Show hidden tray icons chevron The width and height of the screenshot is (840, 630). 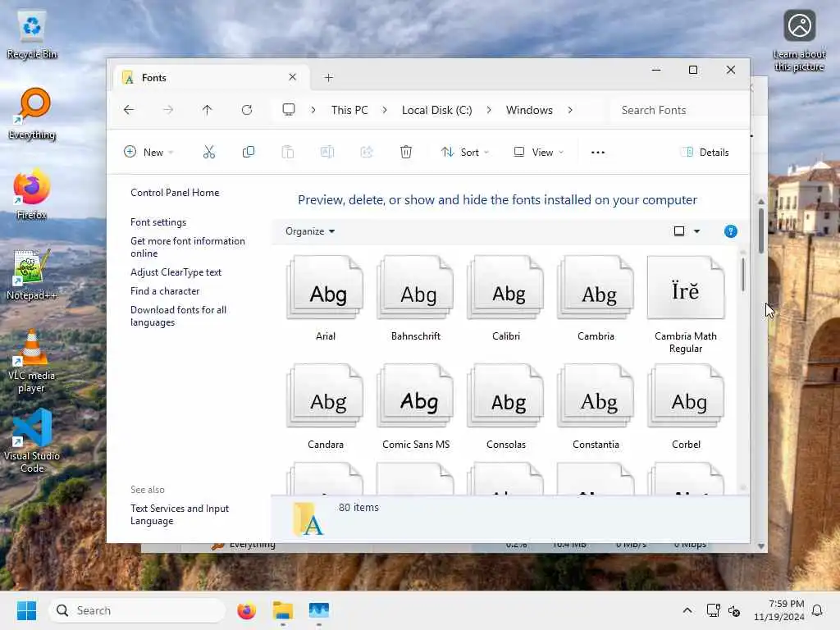[x=687, y=610]
